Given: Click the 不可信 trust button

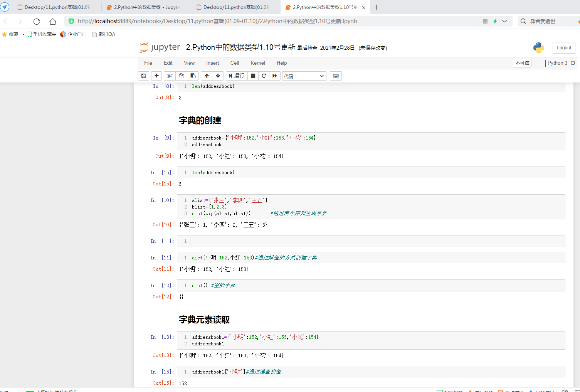Looking at the screenshot, I should [x=522, y=63].
